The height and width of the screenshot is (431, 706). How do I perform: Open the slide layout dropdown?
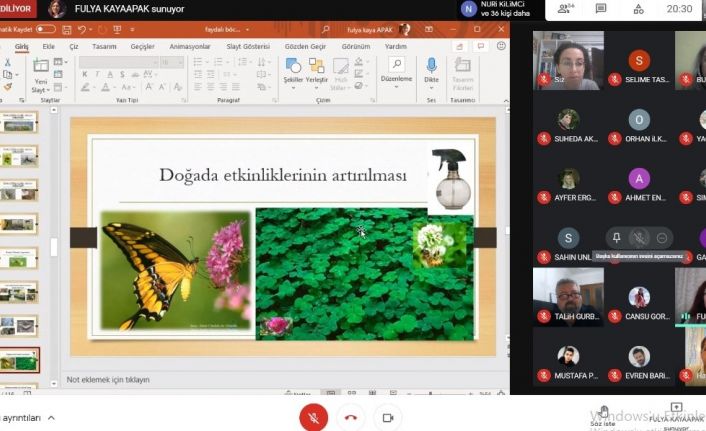click(x=59, y=62)
